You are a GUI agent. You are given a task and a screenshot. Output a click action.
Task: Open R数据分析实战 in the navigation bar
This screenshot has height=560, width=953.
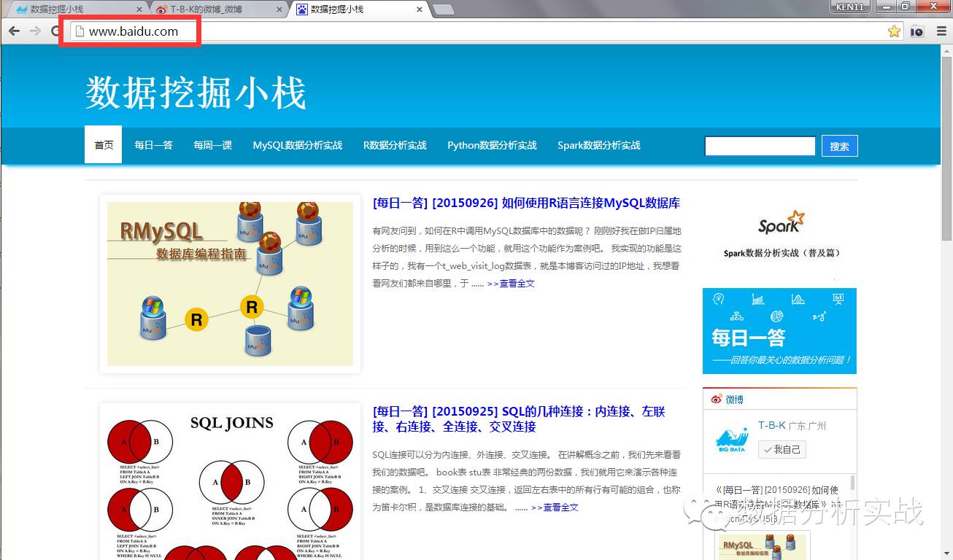tap(395, 145)
